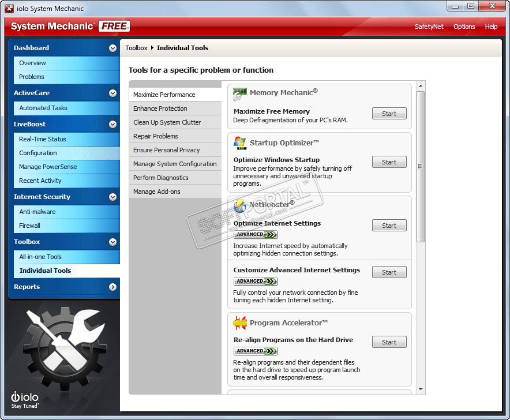Collapse the Internet Security section chevron
The height and width of the screenshot is (420, 510).
coord(113,197)
